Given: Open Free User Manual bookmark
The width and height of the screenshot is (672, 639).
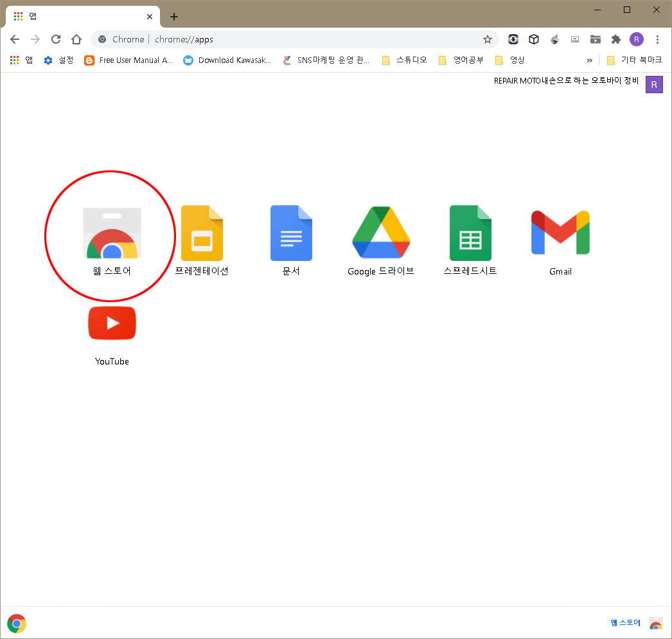Looking at the screenshot, I should 128,60.
